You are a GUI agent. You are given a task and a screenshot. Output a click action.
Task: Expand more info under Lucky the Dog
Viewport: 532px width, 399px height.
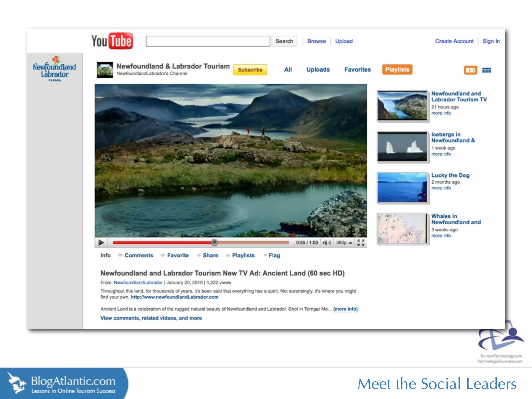coord(441,188)
